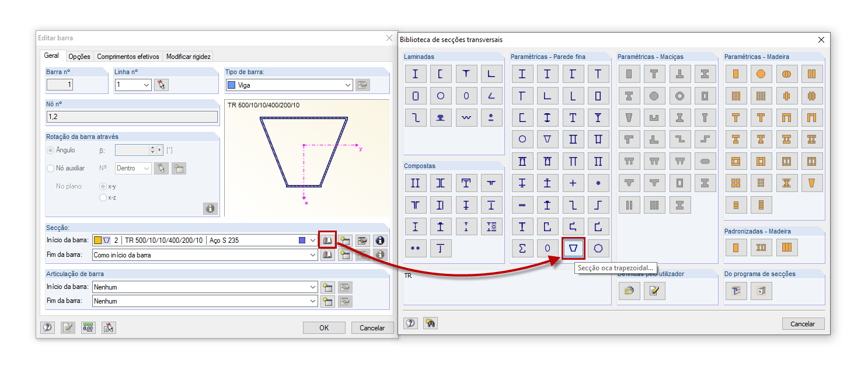The width and height of the screenshot is (868, 380).
Task: Edit member type beside Tipo de barra
Action: coord(363,85)
